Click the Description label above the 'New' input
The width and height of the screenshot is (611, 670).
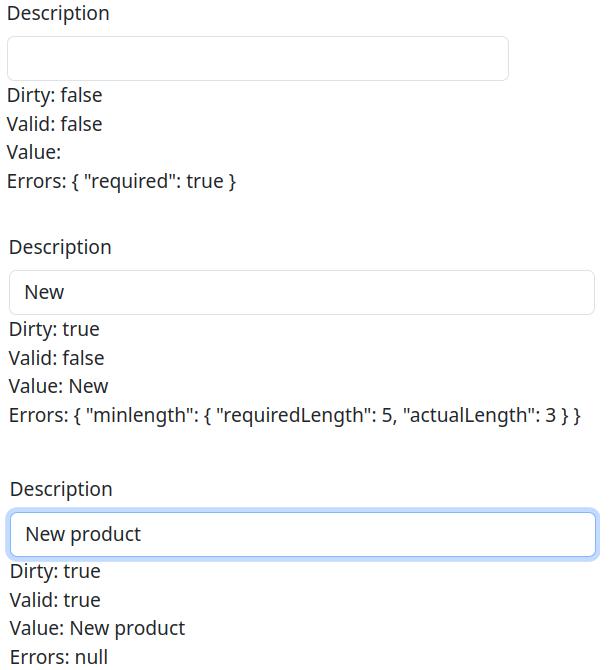pos(60,247)
